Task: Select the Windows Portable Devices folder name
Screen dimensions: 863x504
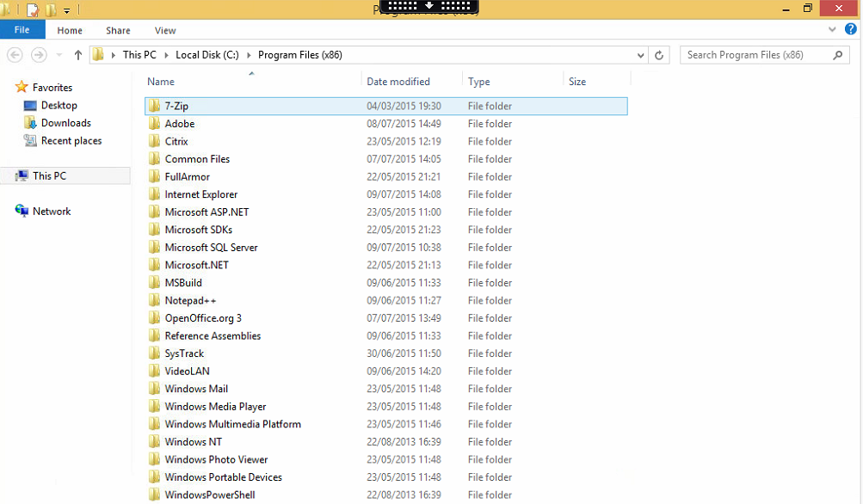Action: pos(224,477)
